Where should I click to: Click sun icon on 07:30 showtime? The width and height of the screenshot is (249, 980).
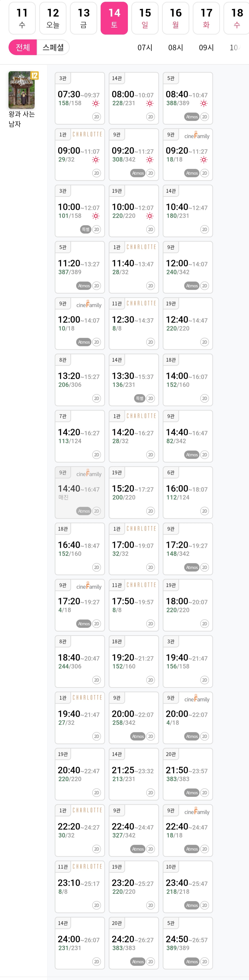96,103
